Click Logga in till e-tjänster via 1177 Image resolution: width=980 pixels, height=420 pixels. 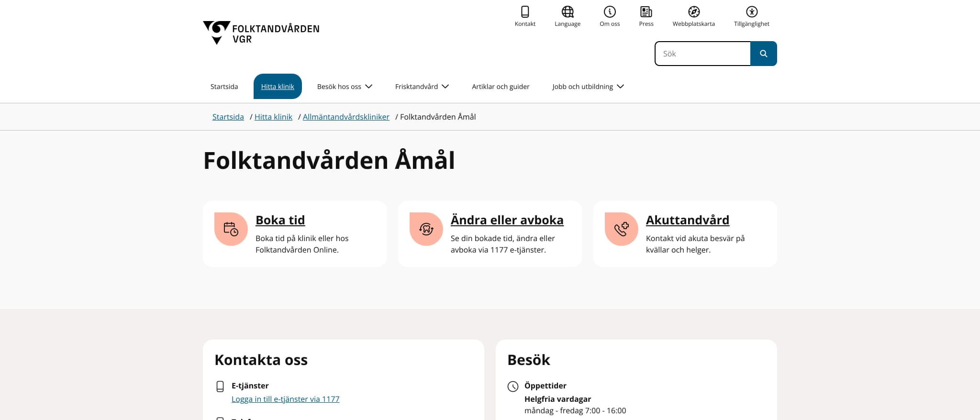[286, 399]
